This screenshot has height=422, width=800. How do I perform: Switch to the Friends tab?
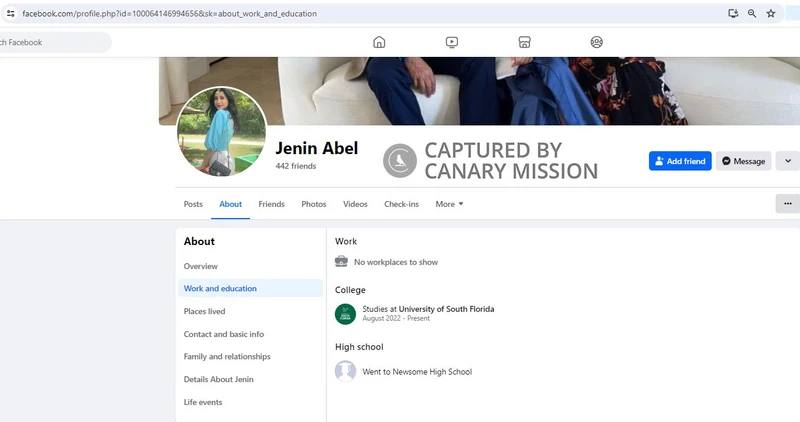point(271,204)
